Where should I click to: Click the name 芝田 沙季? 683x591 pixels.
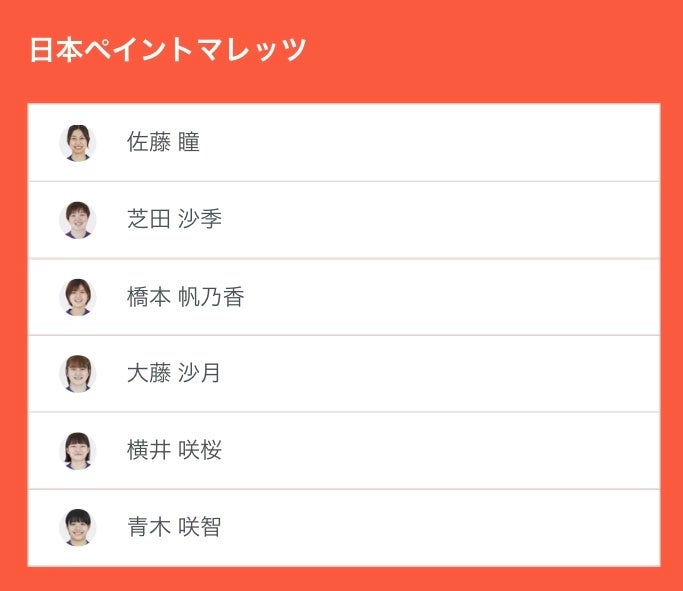click(x=174, y=220)
